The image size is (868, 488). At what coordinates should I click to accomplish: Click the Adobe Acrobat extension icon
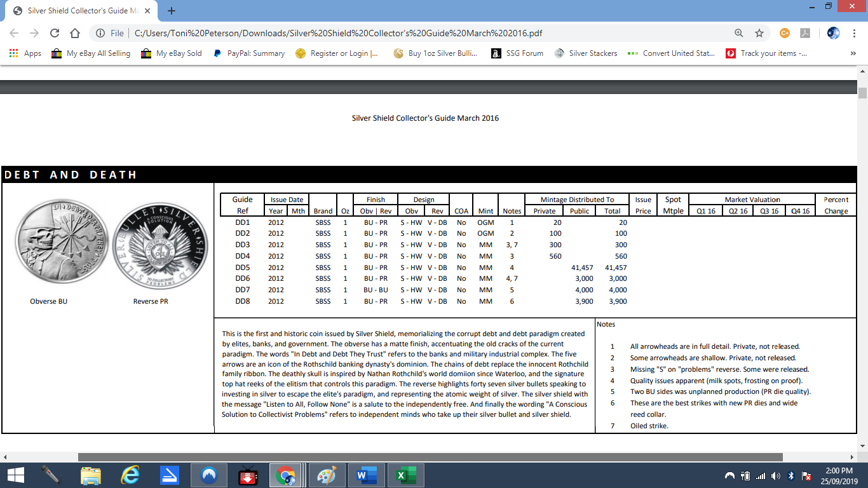point(804,33)
